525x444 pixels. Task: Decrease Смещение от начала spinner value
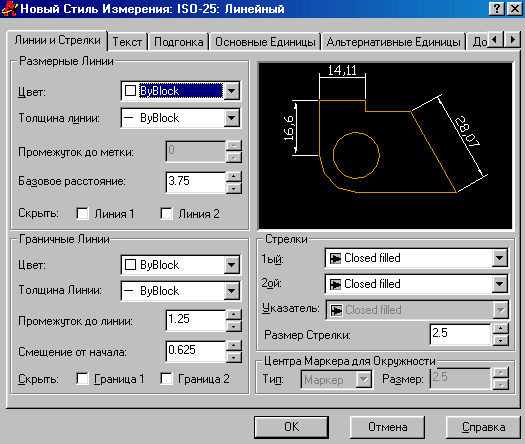tap(234, 358)
